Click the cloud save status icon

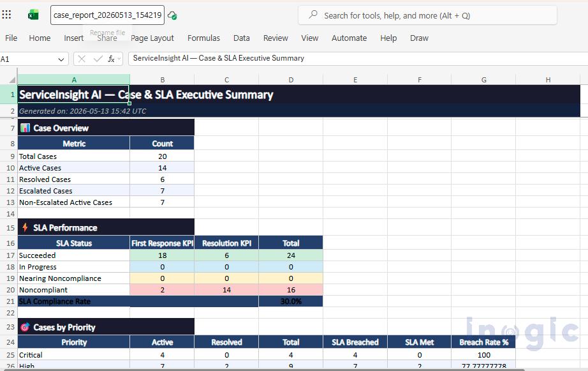[172, 15]
